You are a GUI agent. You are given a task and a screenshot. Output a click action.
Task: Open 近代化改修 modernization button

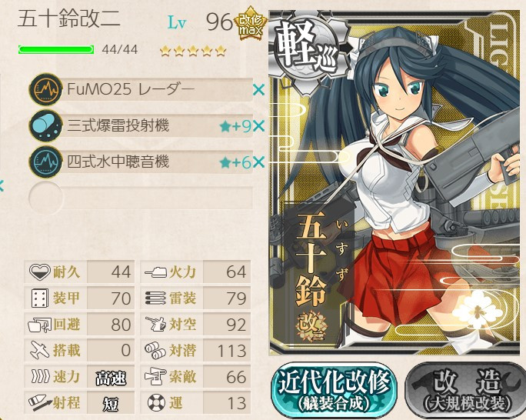(334, 391)
